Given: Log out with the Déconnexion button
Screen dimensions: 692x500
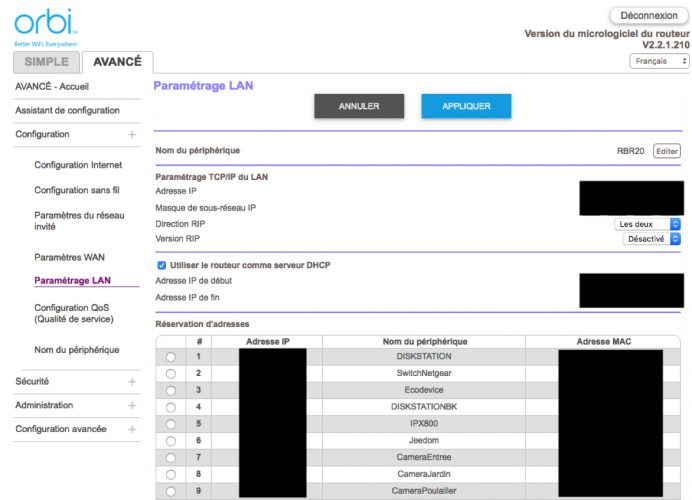Looking at the screenshot, I should [x=649, y=15].
